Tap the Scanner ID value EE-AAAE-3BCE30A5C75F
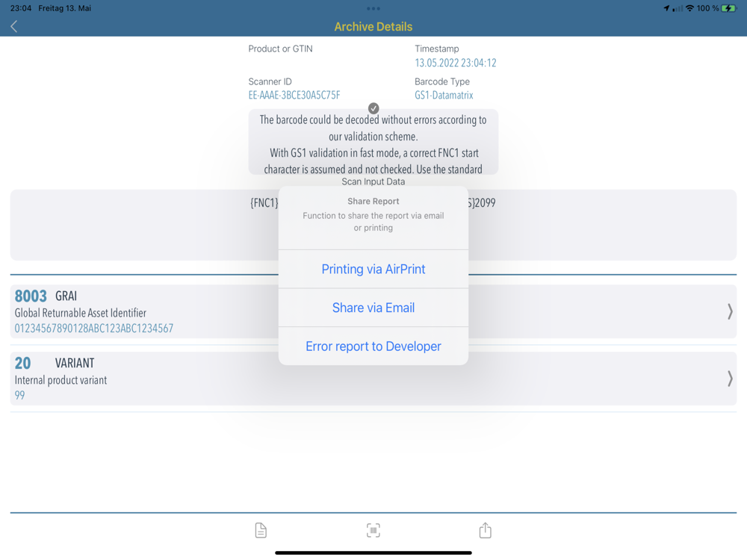This screenshot has width=747, height=560. coord(294,96)
